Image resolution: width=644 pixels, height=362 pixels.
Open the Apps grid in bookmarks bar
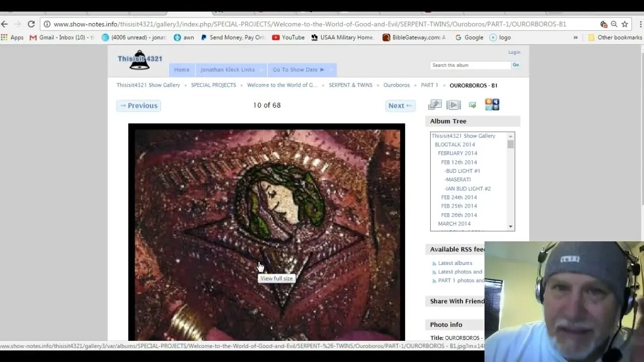click(12, 37)
